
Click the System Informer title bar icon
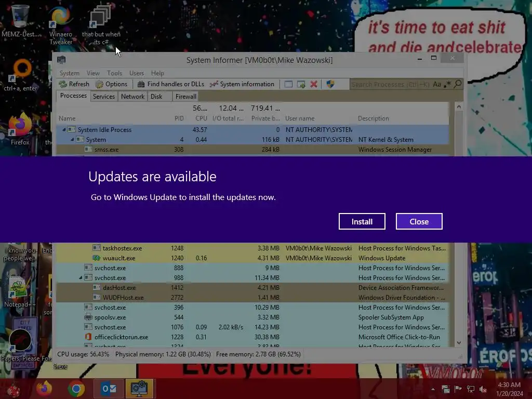pos(61,60)
